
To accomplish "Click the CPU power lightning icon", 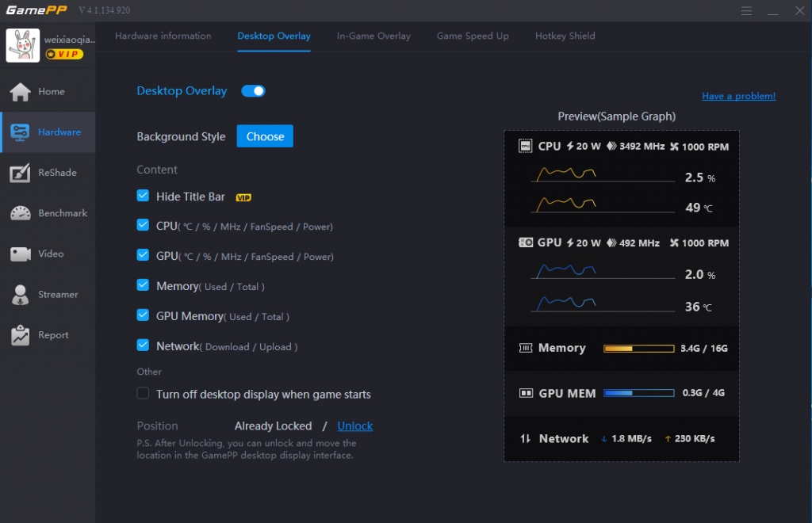I will tap(569, 147).
